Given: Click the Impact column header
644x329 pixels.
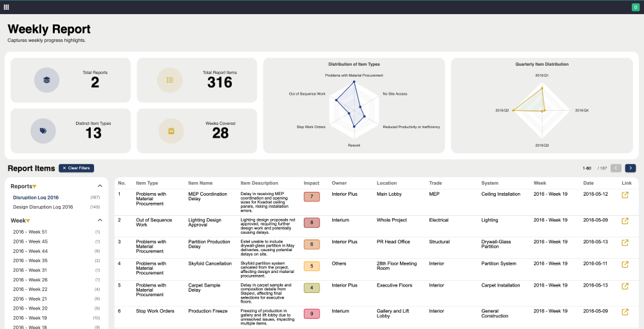Looking at the screenshot, I should pos(311,183).
